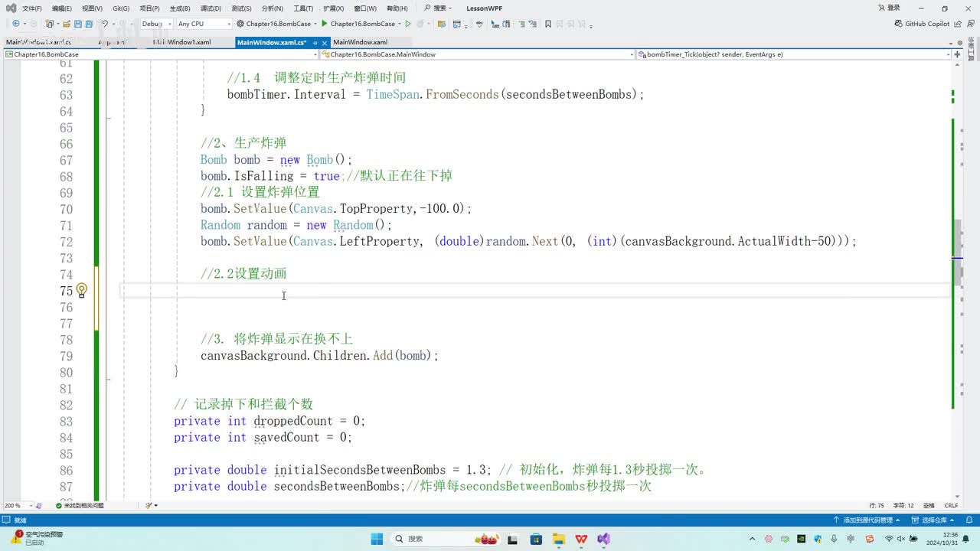Click the split editor plus icon
This screenshot has width=980, height=551.
[x=958, y=54]
